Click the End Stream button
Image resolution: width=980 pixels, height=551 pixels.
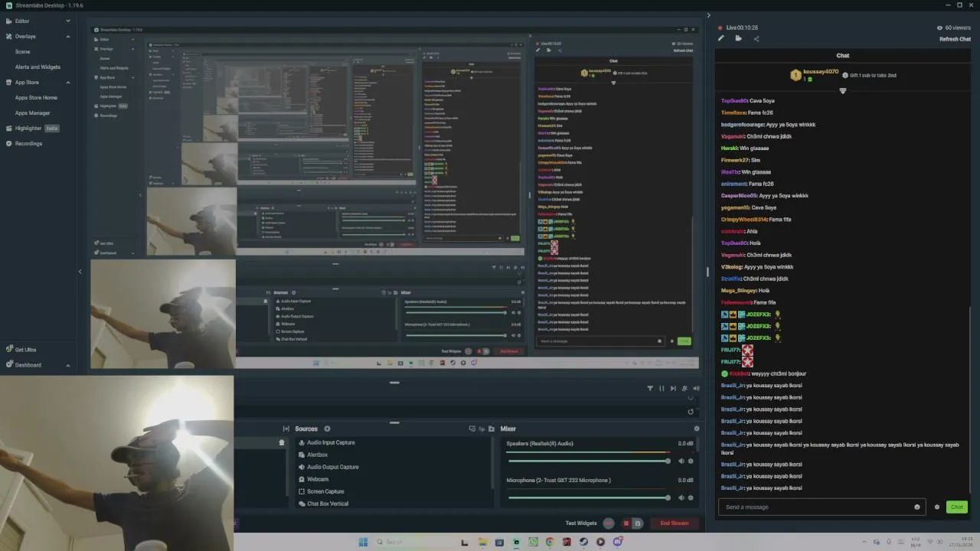[675, 523]
